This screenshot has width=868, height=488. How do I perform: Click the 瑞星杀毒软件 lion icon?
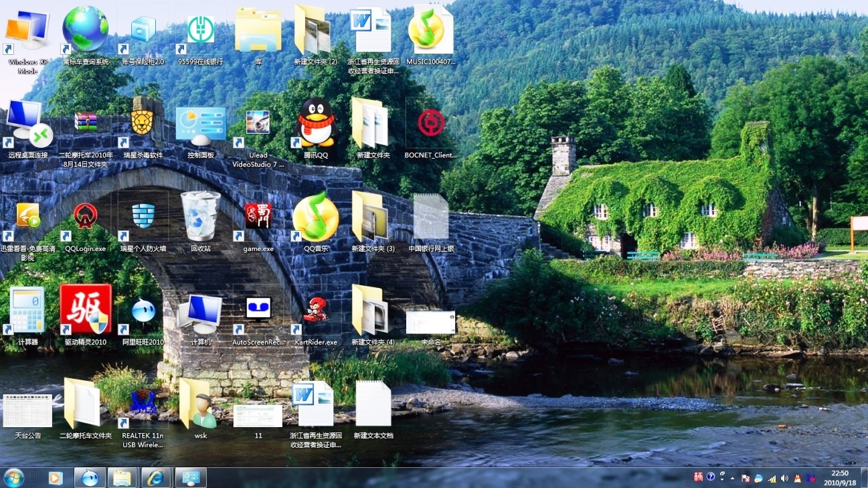(143, 124)
